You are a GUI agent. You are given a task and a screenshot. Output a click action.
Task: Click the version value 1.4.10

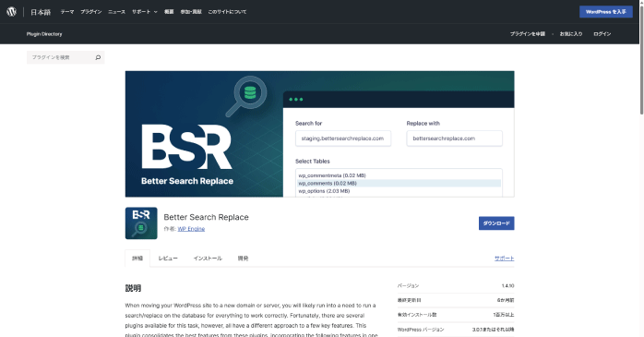[507, 285]
